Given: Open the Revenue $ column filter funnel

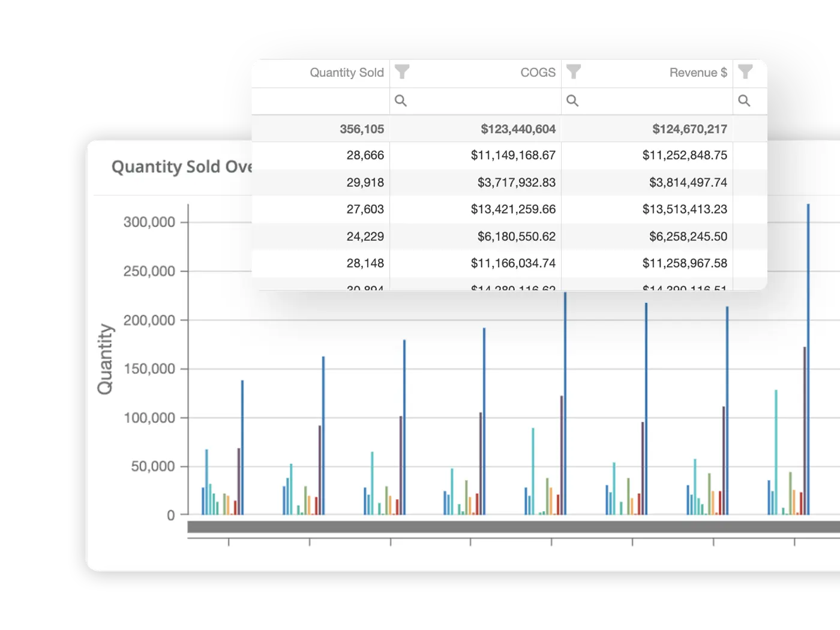Looking at the screenshot, I should (746, 71).
